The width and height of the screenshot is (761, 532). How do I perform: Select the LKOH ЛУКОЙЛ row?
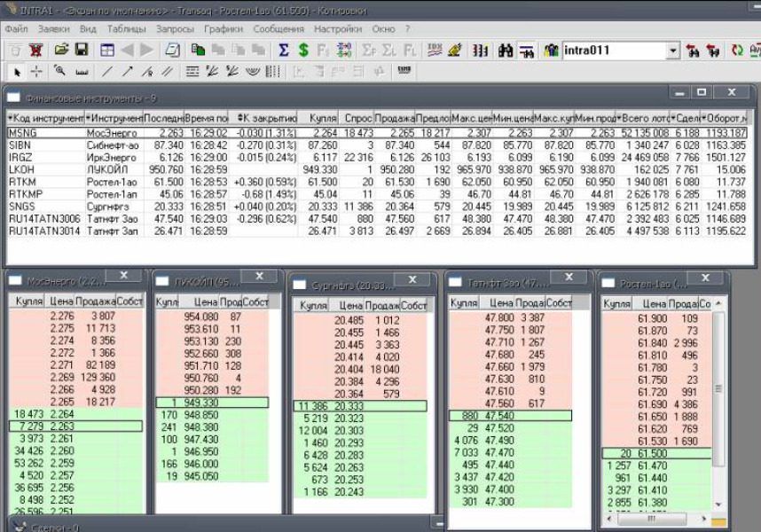tap(377, 169)
